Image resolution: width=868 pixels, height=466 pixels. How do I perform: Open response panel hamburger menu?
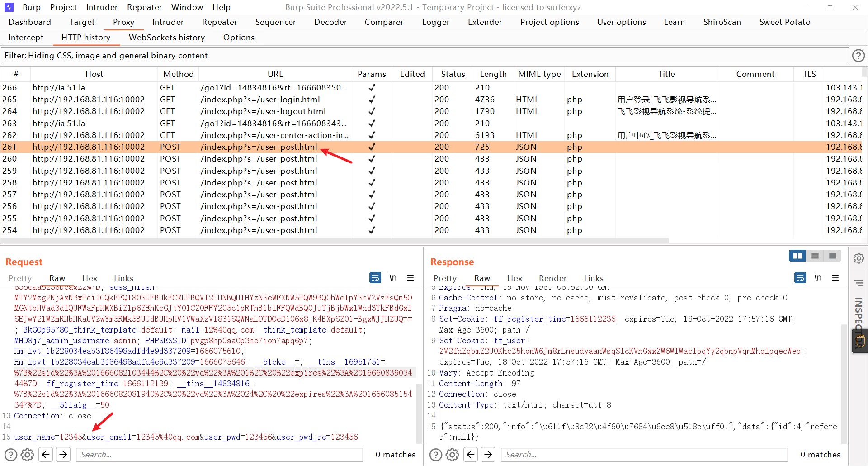pyautogui.click(x=835, y=278)
